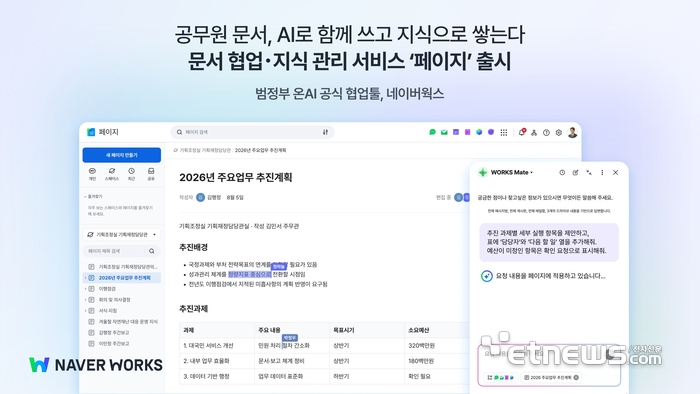The image size is (700, 394).
Task: Remove the 2026 주요업무 추진계획 chip
Action: click(x=576, y=377)
